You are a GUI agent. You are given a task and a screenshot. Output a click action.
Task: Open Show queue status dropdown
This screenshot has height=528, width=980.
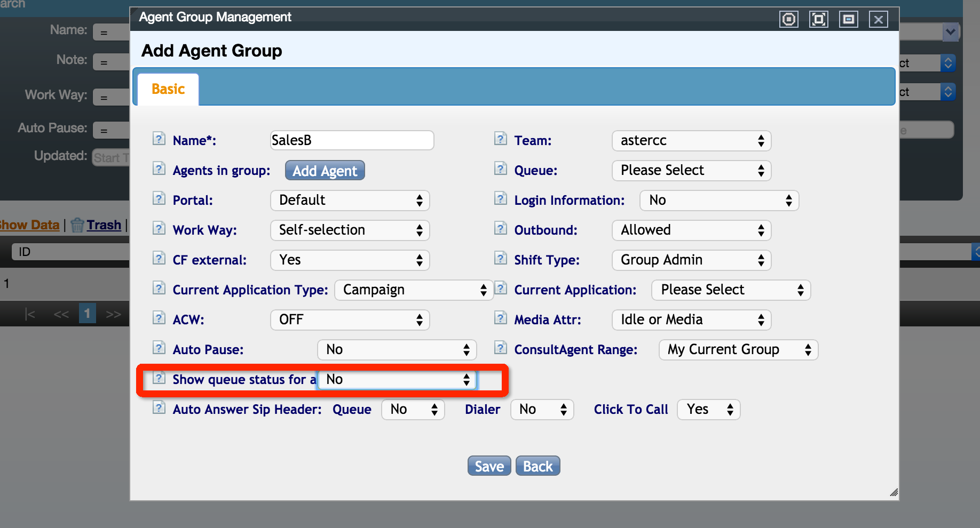pyautogui.click(x=397, y=380)
